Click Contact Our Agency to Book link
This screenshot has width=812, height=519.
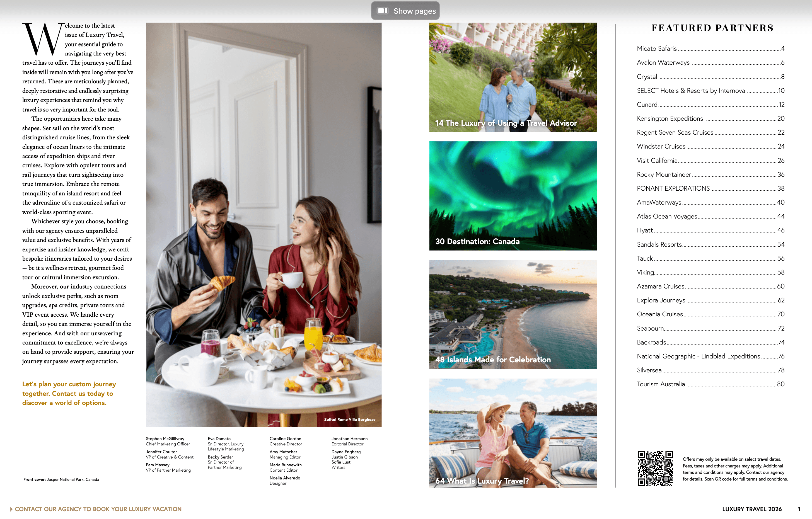coord(98,509)
